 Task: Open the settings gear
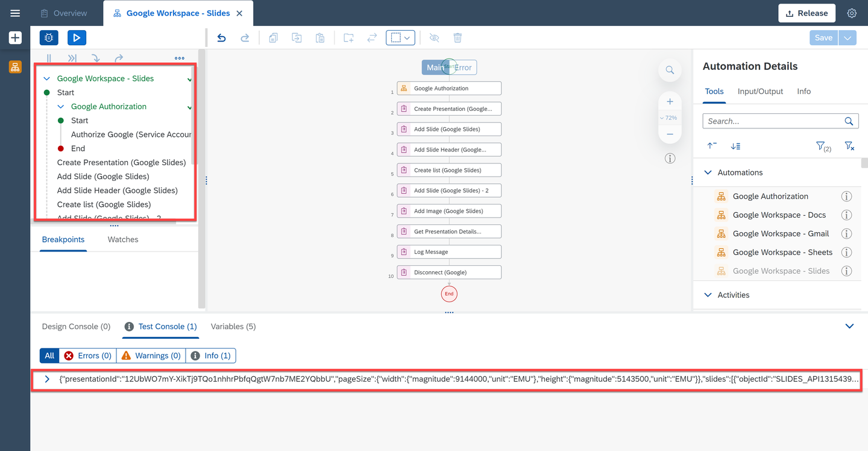coord(852,13)
